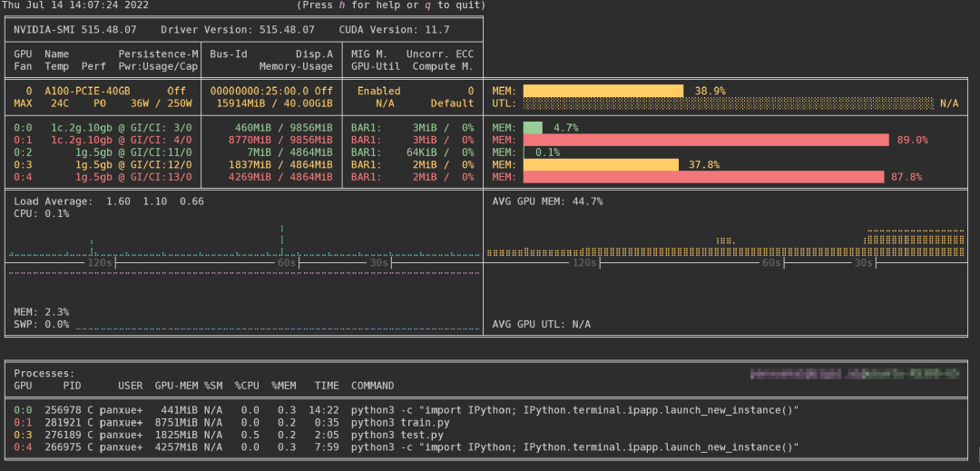Click AVG GPU MEM: 44.7% label
Image resolution: width=980 pixels, height=471 pixels.
[x=547, y=201]
